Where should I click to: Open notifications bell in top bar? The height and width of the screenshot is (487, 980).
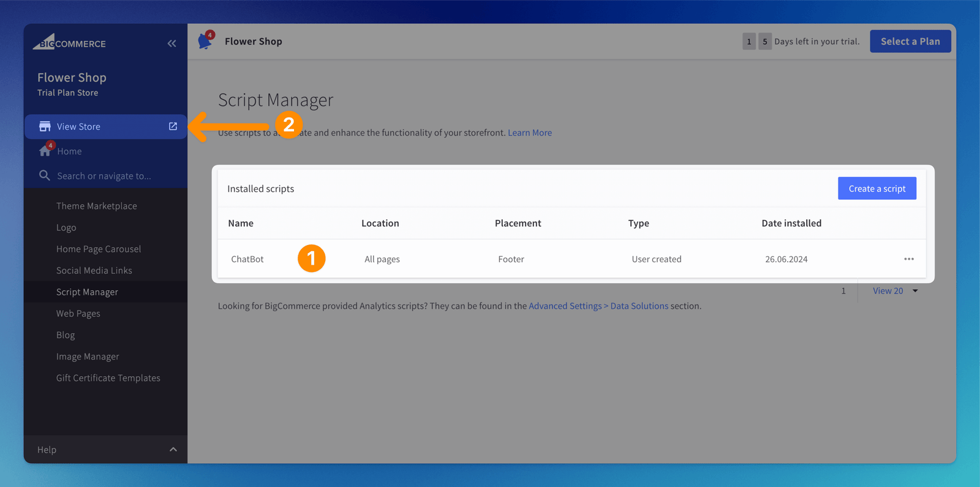tap(205, 41)
